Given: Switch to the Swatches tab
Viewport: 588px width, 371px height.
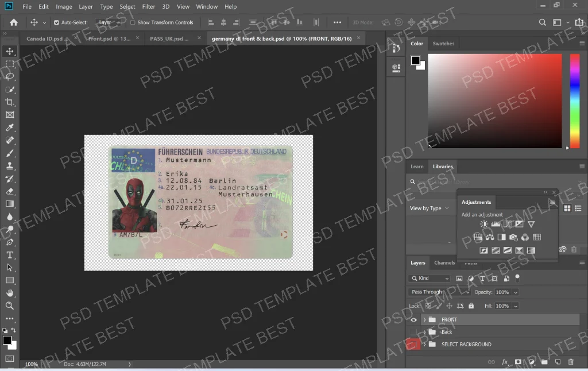Looking at the screenshot, I should 443,44.
